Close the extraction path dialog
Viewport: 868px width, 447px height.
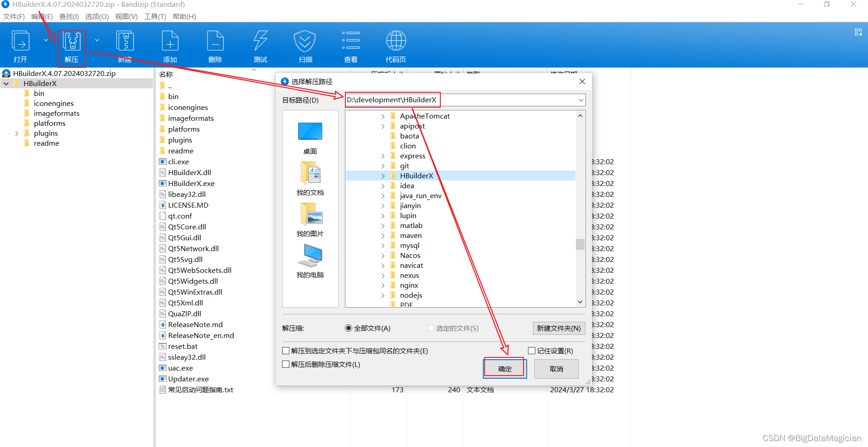click(582, 81)
